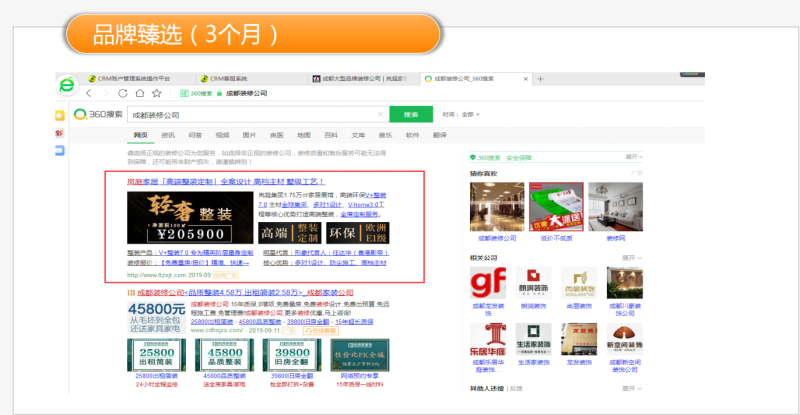Click the 成都装修公司 suggestion image
The image size is (800, 415).
[497, 207]
